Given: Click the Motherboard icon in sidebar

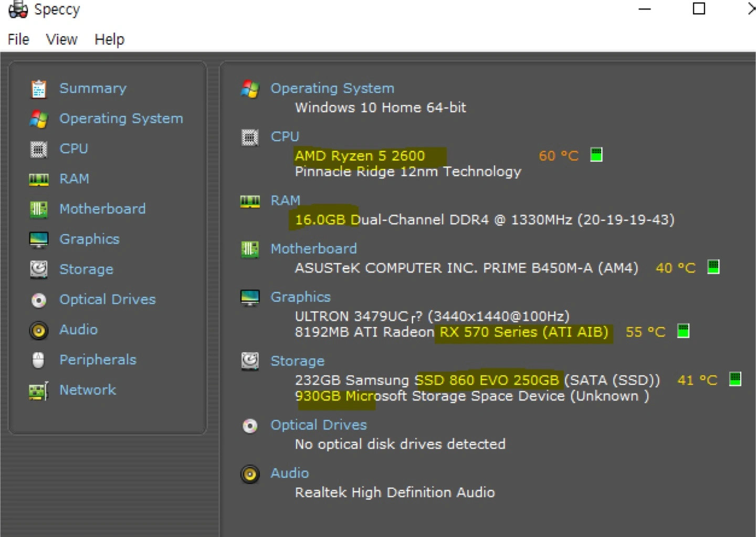Looking at the screenshot, I should (x=38, y=209).
